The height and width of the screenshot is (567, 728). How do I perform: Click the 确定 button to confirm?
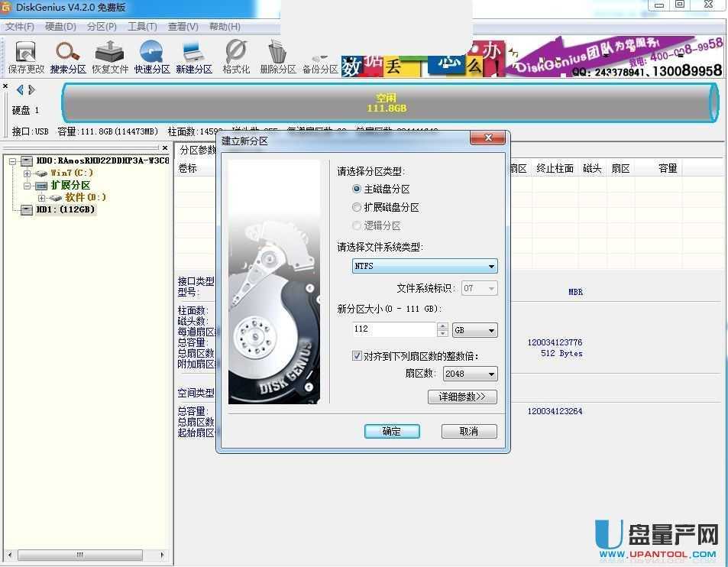point(392,430)
